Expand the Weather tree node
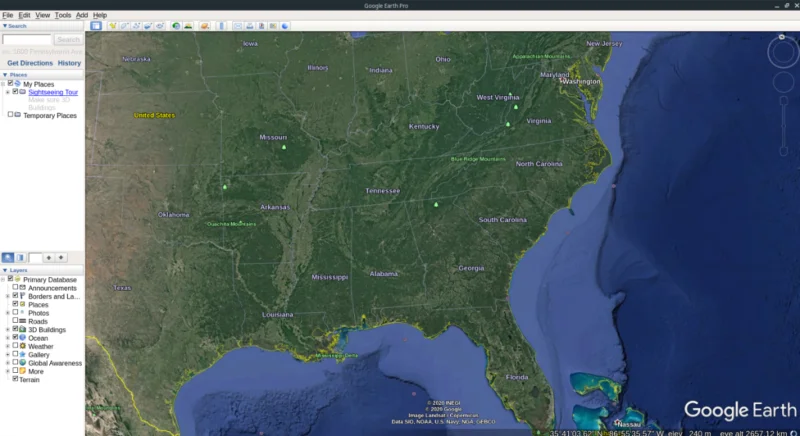The width and height of the screenshot is (800, 436). 8,346
